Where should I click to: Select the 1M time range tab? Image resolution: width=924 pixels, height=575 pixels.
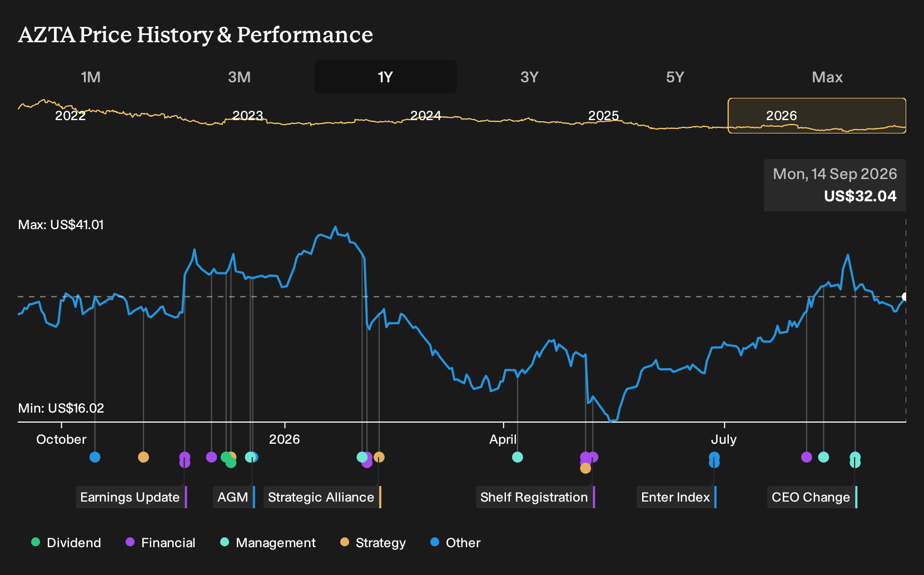[91, 77]
